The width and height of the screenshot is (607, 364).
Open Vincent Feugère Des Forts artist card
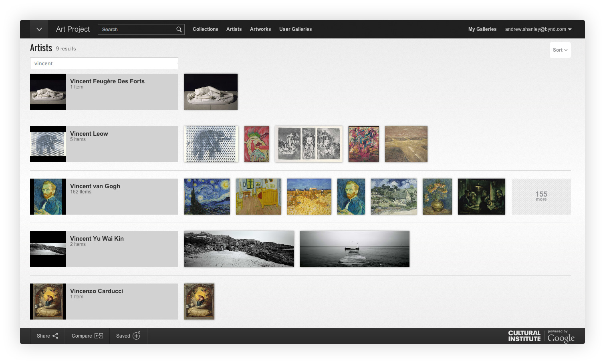click(104, 92)
